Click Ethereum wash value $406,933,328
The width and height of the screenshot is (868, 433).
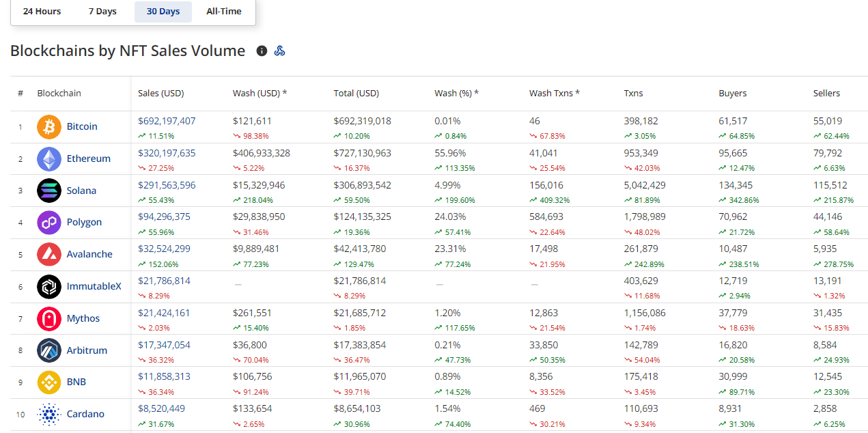click(x=262, y=153)
